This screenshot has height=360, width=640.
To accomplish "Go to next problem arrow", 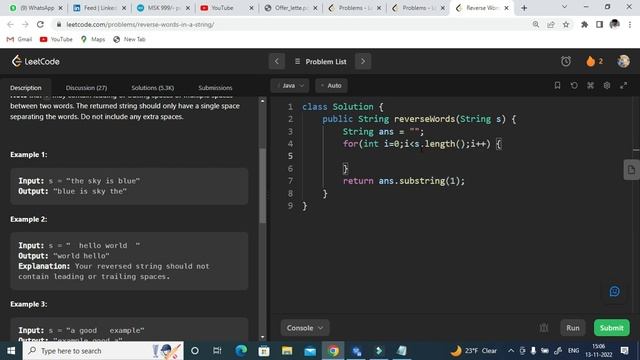I will tap(363, 61).
